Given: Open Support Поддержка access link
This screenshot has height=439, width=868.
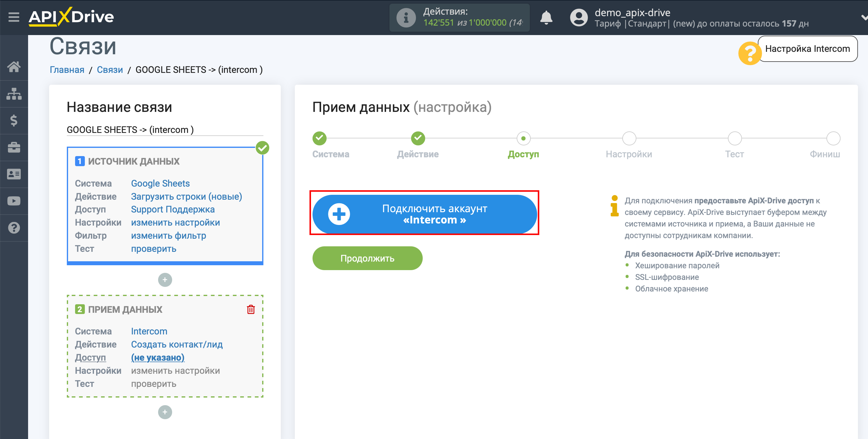Looking at the screenshot, I should [x=172, y=209].
